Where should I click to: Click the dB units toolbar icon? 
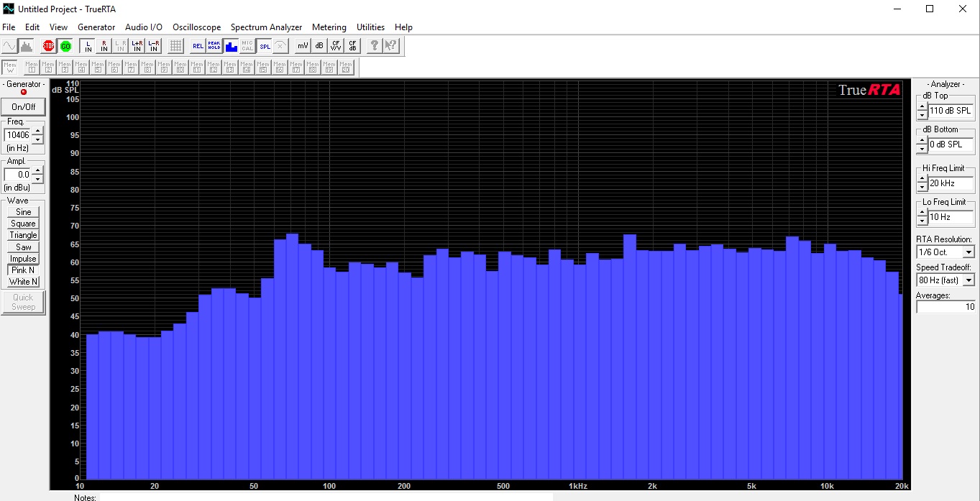pyautogui.click(x=319, y=46)
